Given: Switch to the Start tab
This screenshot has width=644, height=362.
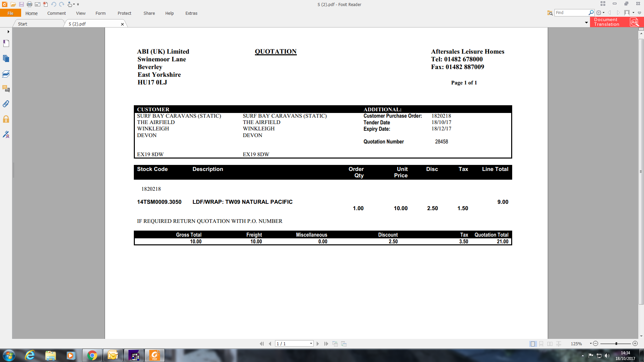Looking at the screenshot, I should point(23,24).
